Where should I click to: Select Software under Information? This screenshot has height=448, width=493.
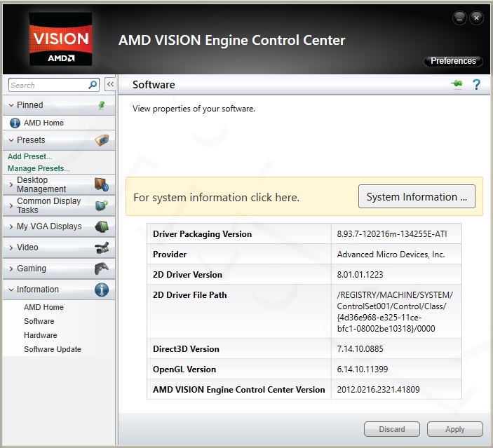coord(39,321)
